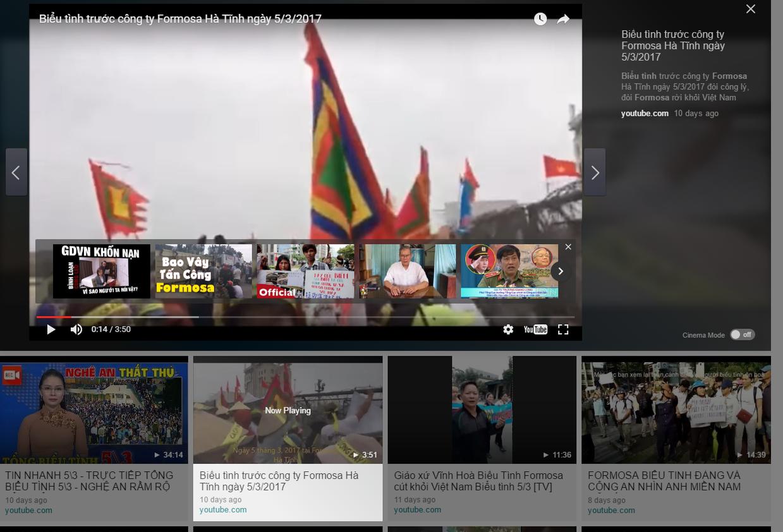783x532 pixels.
Task: Click the side panel title 'Biểu tình trước công ty Formosa'
Action: 673,45
